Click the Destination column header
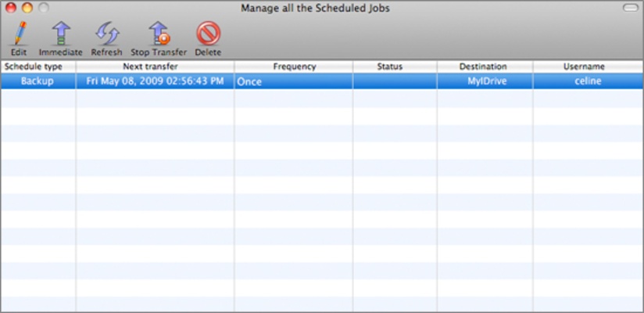The width and height of the screenshot is (644, 313). coord(485,67)
